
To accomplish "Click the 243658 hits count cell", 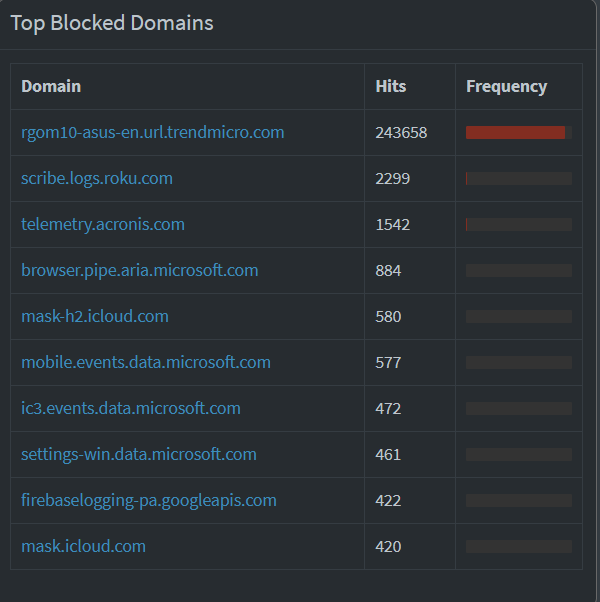I will click(x=401, y=132).
